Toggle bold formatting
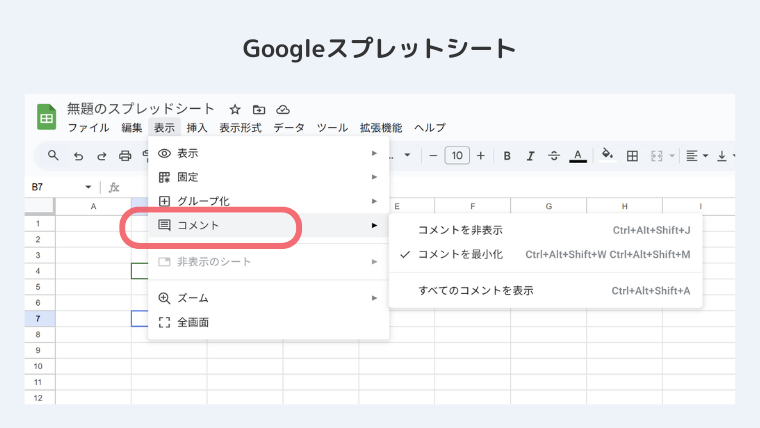 [x=507, y=156]
